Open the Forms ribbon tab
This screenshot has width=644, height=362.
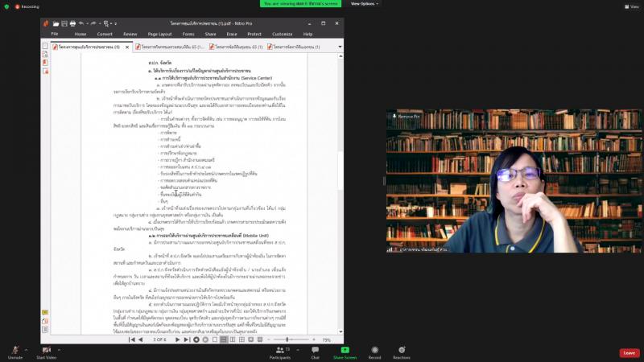coord(188,34)
